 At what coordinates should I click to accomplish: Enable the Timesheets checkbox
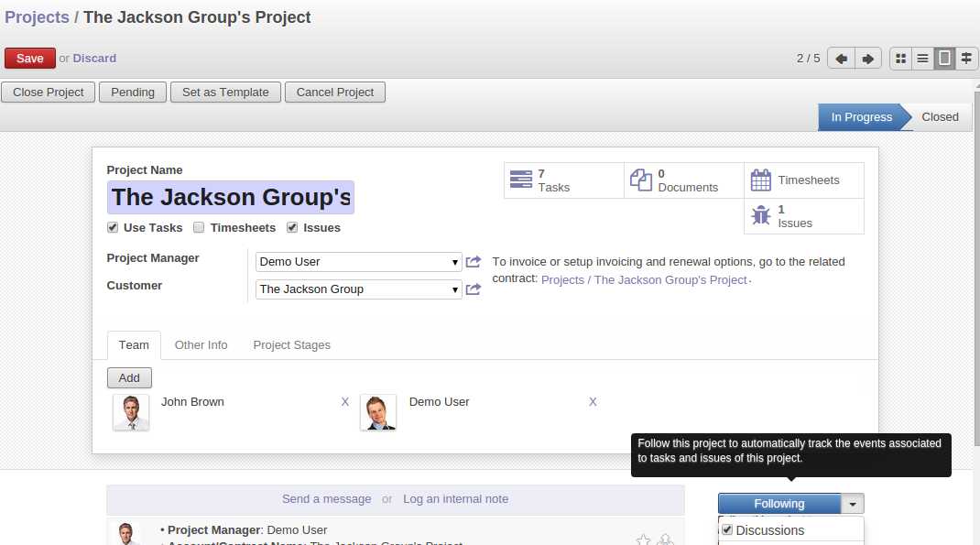pyautogui.click(x=199, y=227)
